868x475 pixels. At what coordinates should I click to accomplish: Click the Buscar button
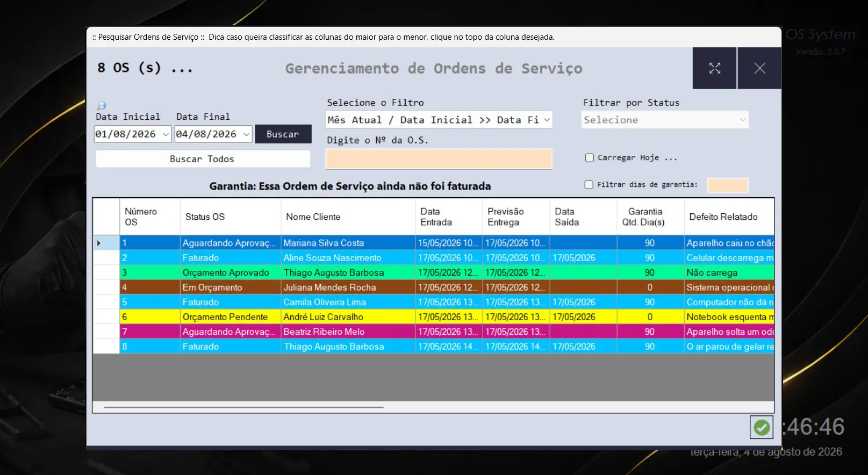pos(283,134)
